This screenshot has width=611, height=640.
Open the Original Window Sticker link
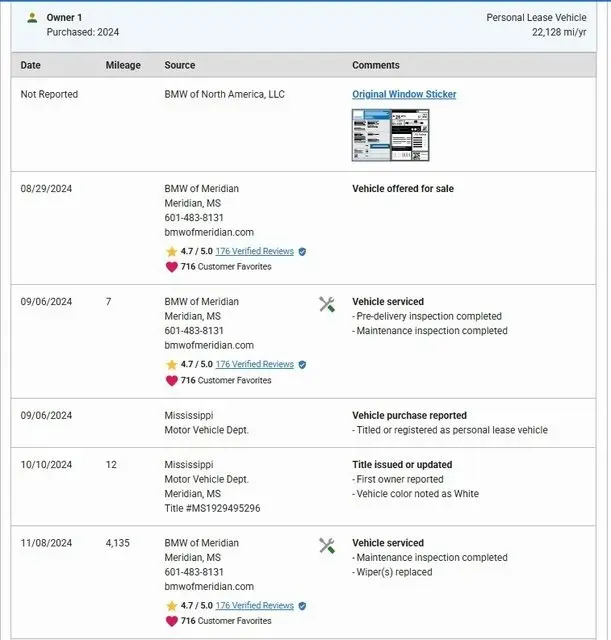click(x=404, y=94)
